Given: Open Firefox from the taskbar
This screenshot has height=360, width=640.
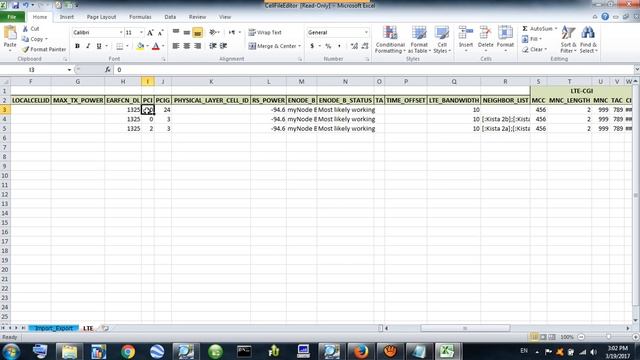Looking at the screenshot, I should (361, 351).
